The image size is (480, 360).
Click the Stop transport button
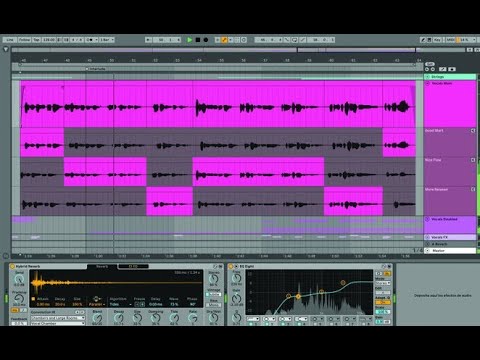(x=198, y=40)
